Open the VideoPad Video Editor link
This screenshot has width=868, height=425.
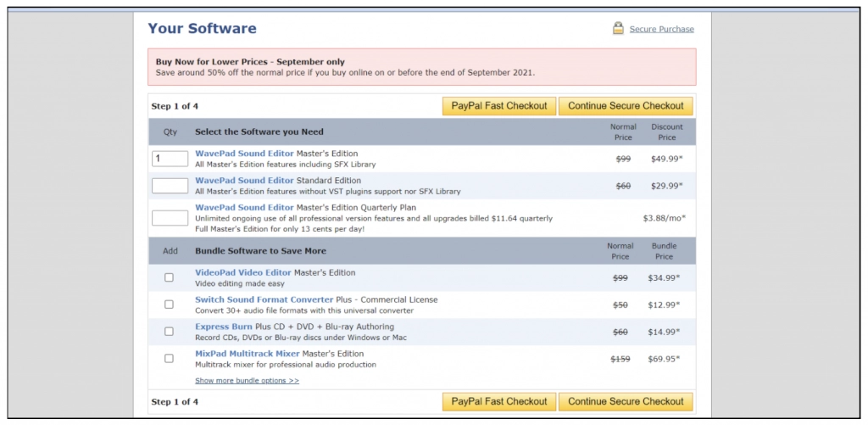click(x=243, y=273)
